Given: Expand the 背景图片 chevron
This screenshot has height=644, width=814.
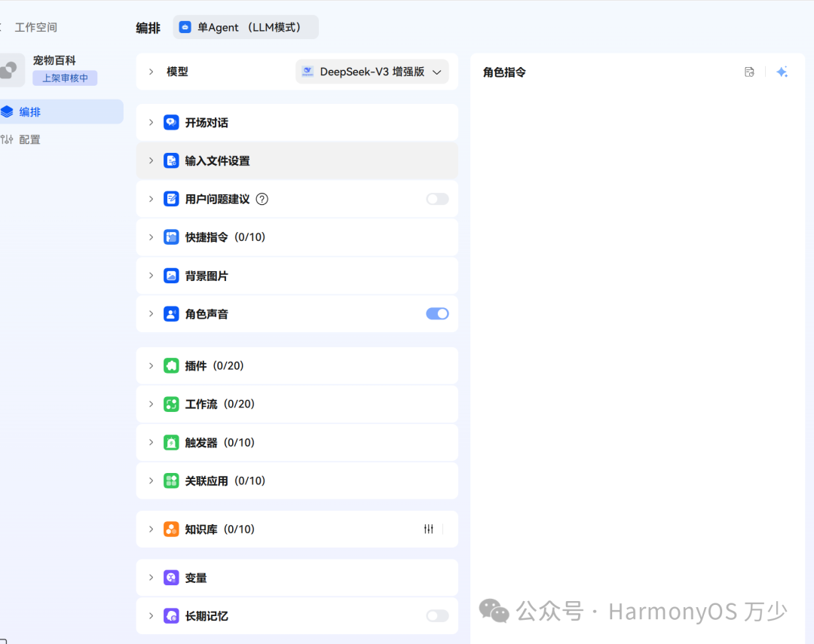Looking at the screenshot, I should click(151, 276).
